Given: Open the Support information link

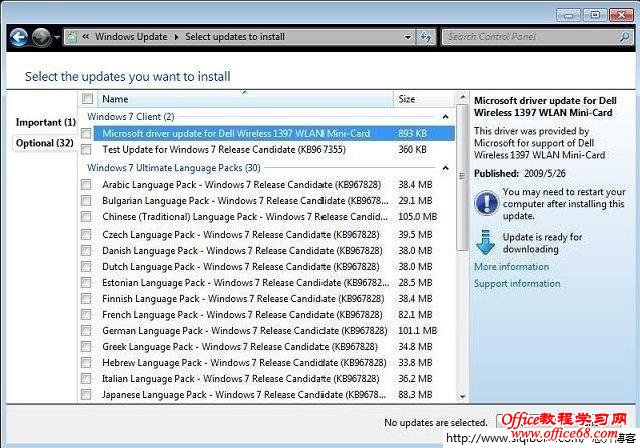Looking at the screenshot, I should point(517,284).
